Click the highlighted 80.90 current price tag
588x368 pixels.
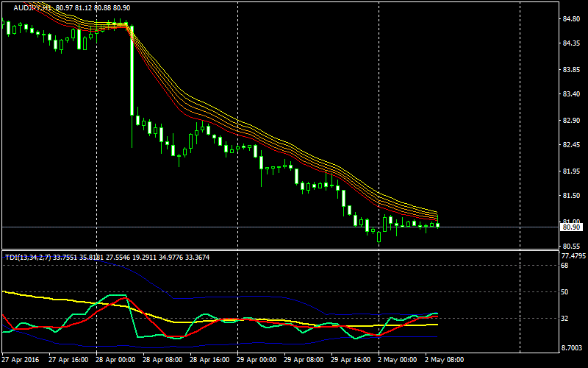571,227
